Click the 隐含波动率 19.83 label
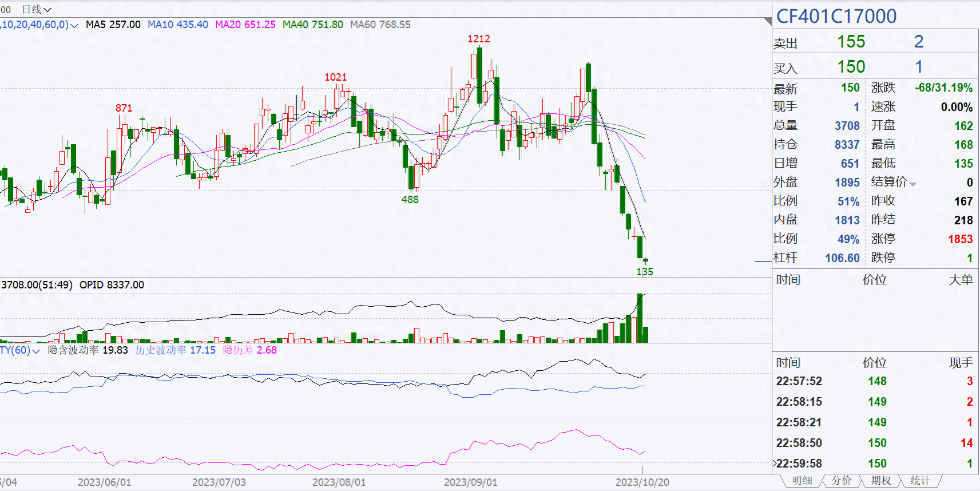The image size is (980, 491). [88, 350]
